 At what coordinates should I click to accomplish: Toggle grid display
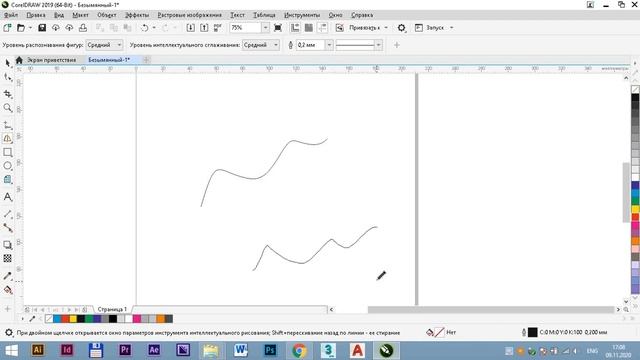coord(309,28)
